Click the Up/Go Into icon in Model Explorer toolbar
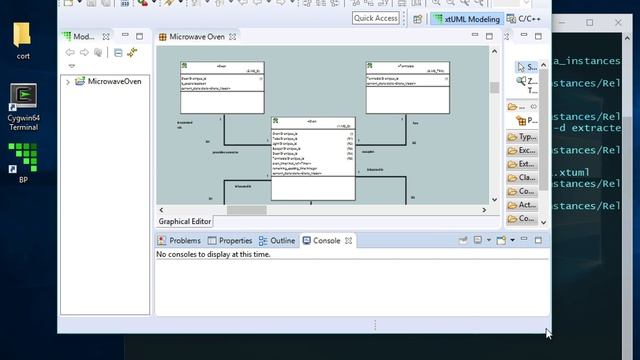 pyautogui.click(x=98, y=52)
